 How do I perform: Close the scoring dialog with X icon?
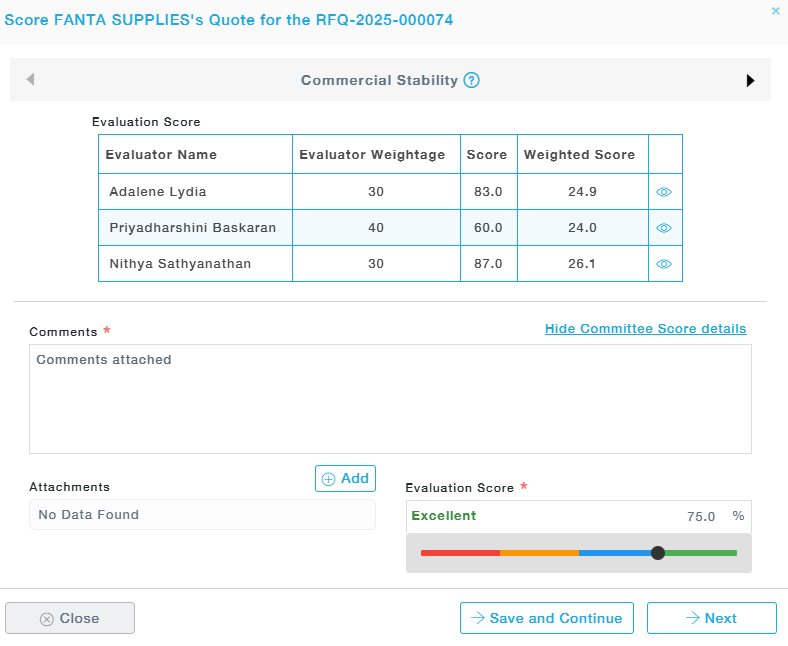[x=775, y=11]
